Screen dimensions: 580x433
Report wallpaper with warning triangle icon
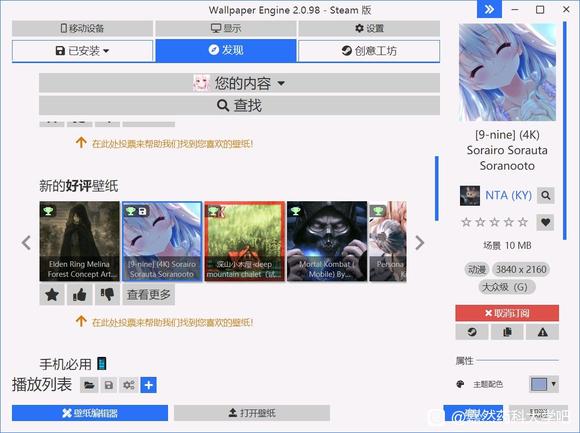coord(543,332)
